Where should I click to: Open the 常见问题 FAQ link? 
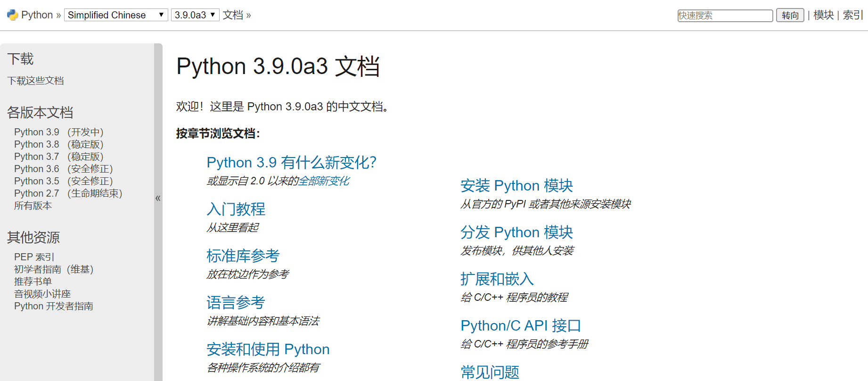(490, 372)
